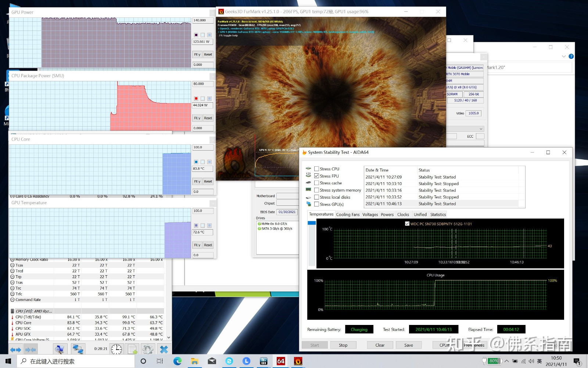Open the Statistics tab
The width and height of the screenshot is (588, 368).
[x=438, y=215]
